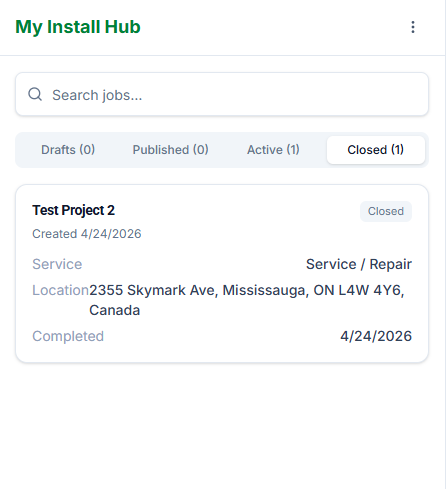The height and width of the screenshot is (489, 446).
Task: Focus the Search jobs input field
Action: click(x=222, y=94)
